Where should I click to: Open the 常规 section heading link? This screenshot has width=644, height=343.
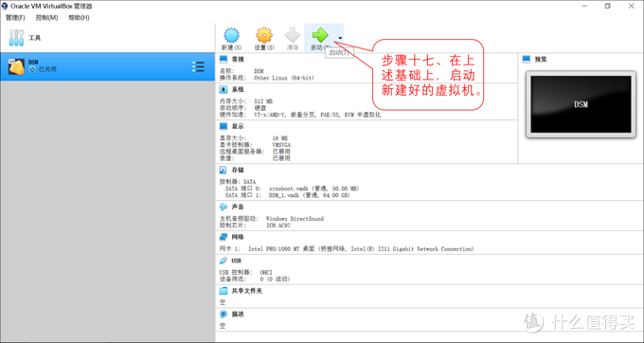coord(238,59)
